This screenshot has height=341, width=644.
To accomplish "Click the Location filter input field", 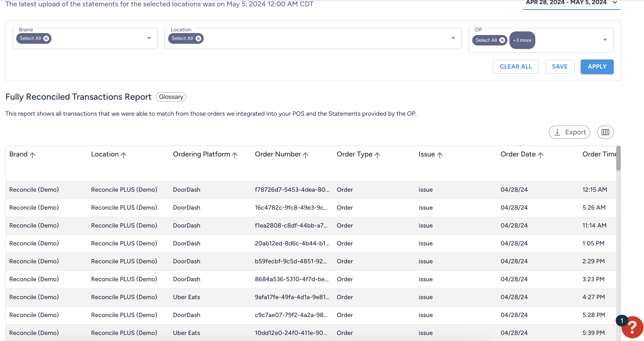I will (x=313, y=38).
